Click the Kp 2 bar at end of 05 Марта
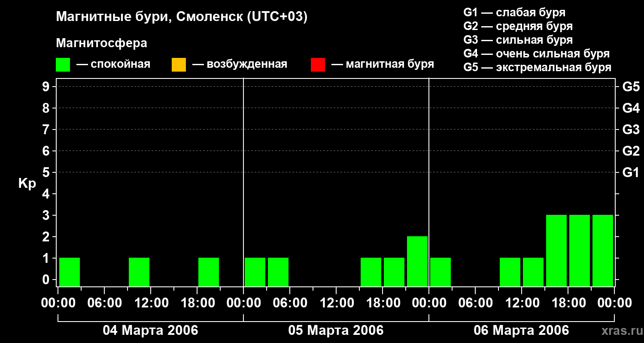644x343 pixels. point(417,261)
